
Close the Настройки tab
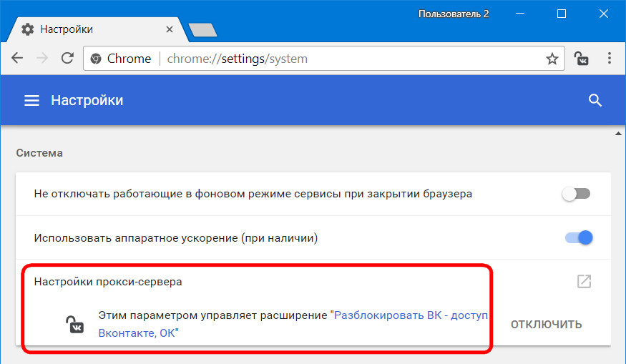pyautogui.click(x=170, y=29)
